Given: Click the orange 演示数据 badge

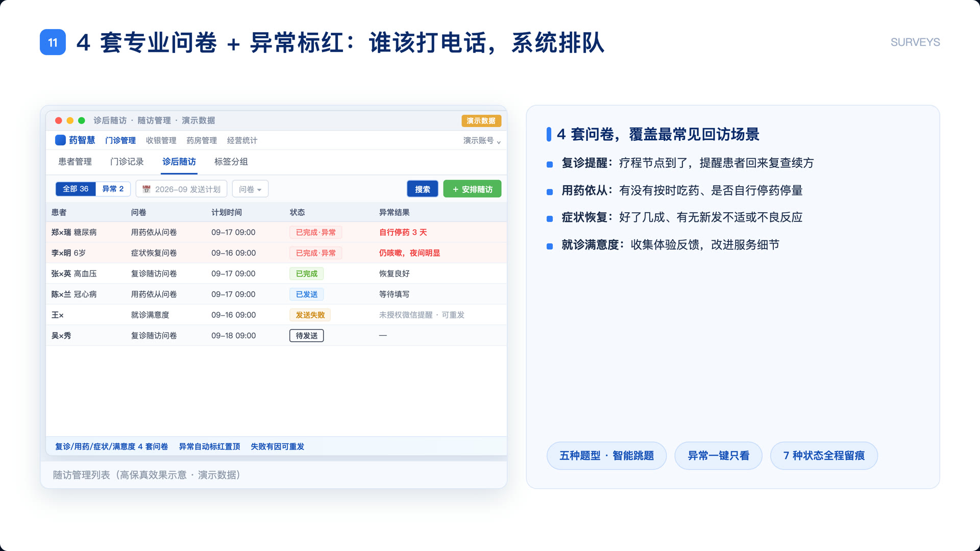Looking at the screenshot, I should coord(481,121).
